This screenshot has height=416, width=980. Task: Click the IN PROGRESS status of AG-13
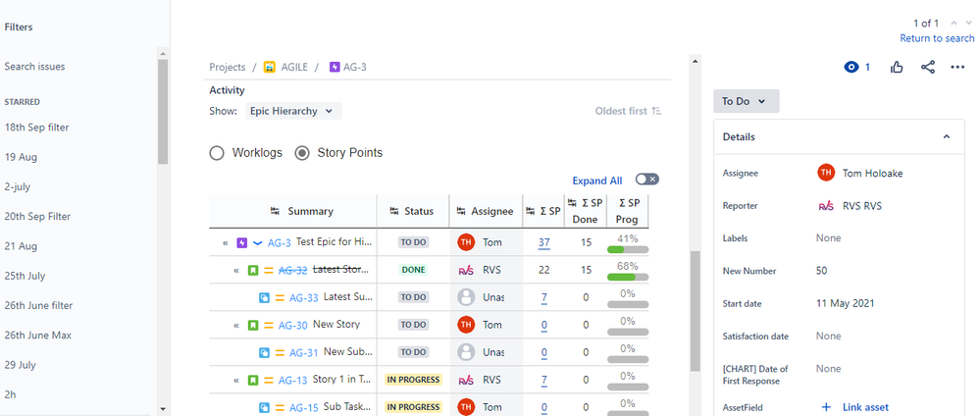(x=413, y=380)
